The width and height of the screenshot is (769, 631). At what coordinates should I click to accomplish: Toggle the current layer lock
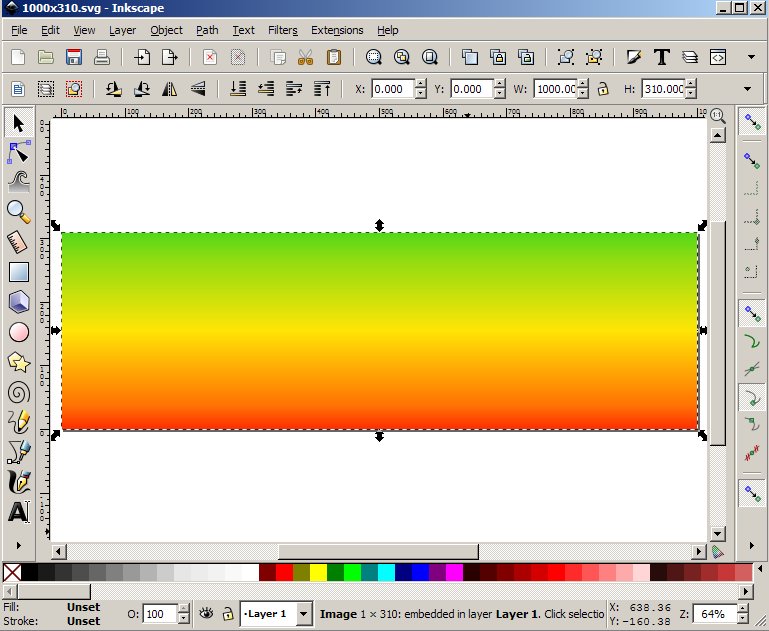[228, 613]
